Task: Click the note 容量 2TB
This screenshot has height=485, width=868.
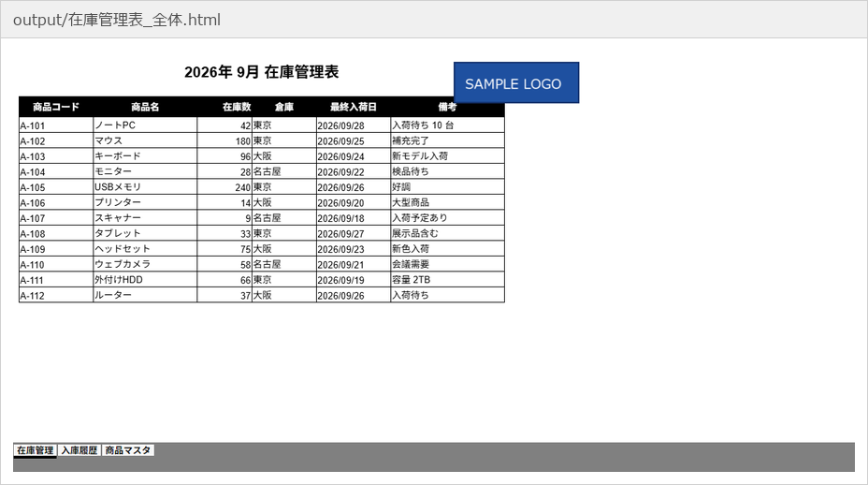Action: tap(447, 280)
